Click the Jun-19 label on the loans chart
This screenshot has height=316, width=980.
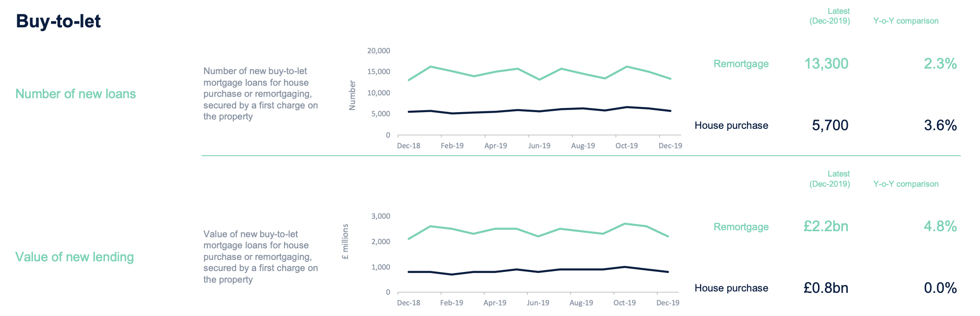click(539, 145)
